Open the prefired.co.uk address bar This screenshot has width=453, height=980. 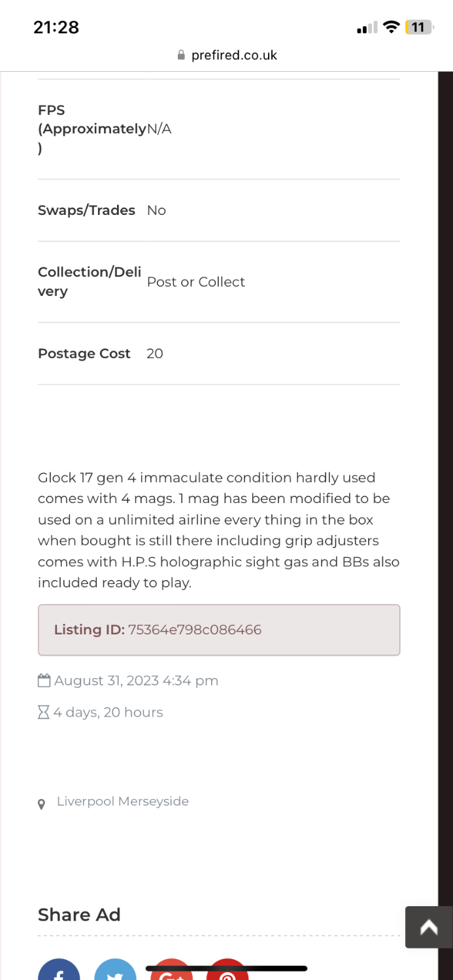click(x=234, y=56)
